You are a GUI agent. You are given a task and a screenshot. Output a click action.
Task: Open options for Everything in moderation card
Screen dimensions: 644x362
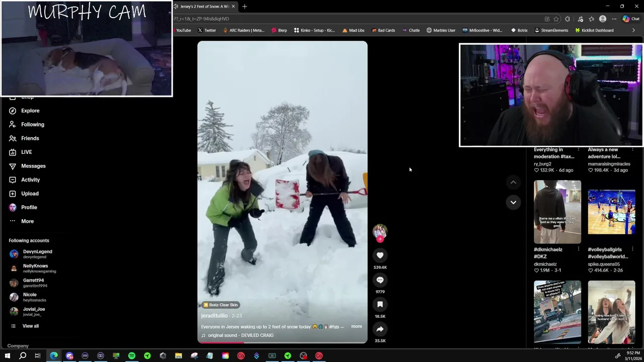click(x=578, y=150)
